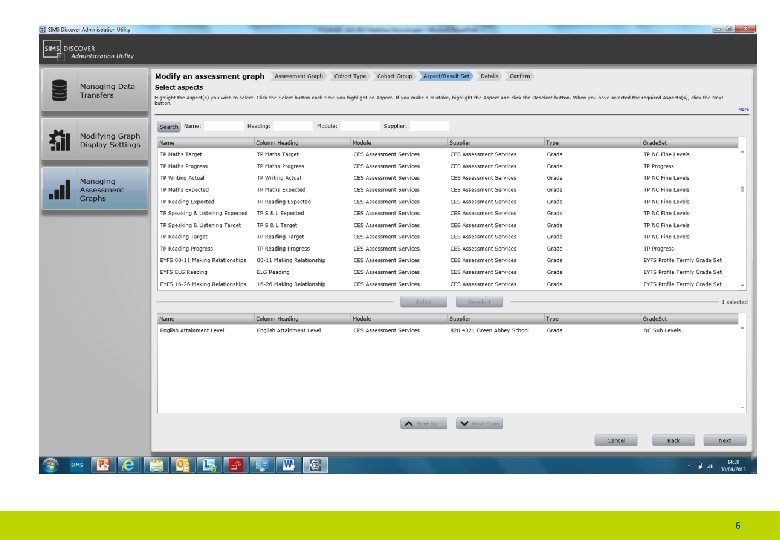Open Windows Explorer folder taskbar icon
Screen dimensions: 780x540
[x=156, y=465]
